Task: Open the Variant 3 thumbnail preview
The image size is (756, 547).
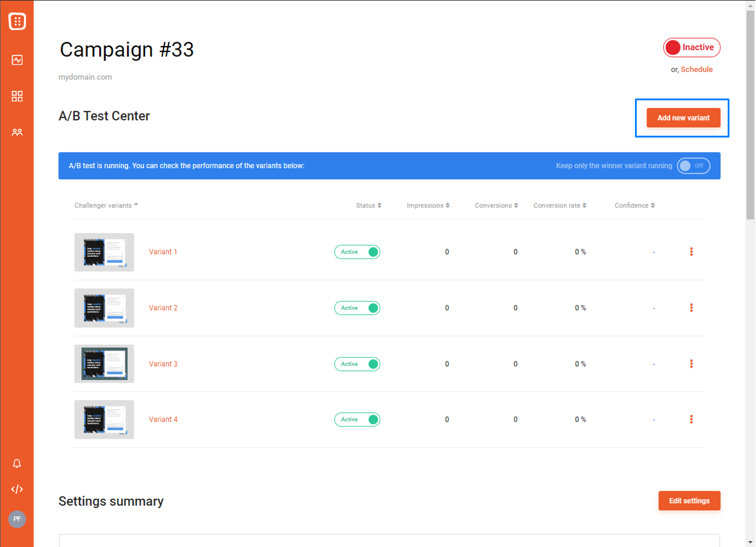Action: (x=104, y=364)
